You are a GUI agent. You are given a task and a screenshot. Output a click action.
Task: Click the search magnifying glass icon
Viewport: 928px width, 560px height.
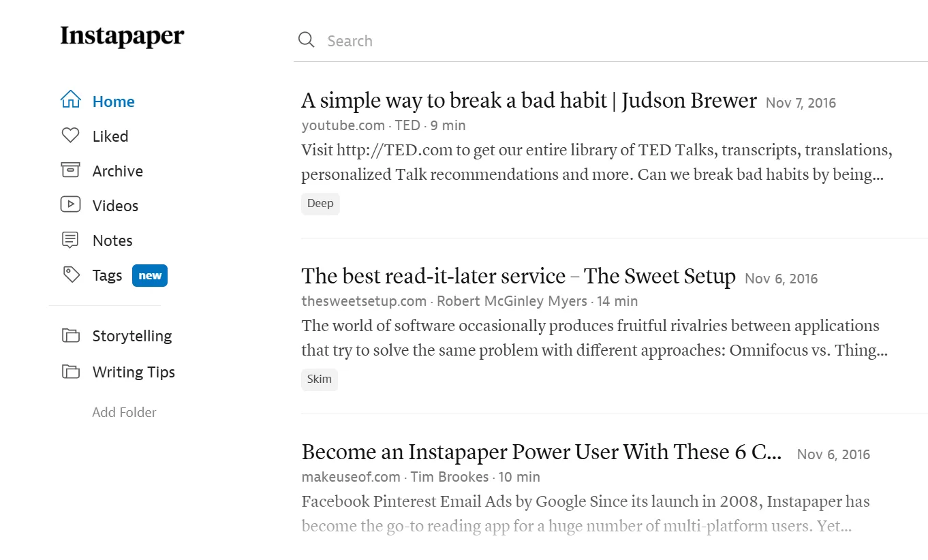[306, 40]
